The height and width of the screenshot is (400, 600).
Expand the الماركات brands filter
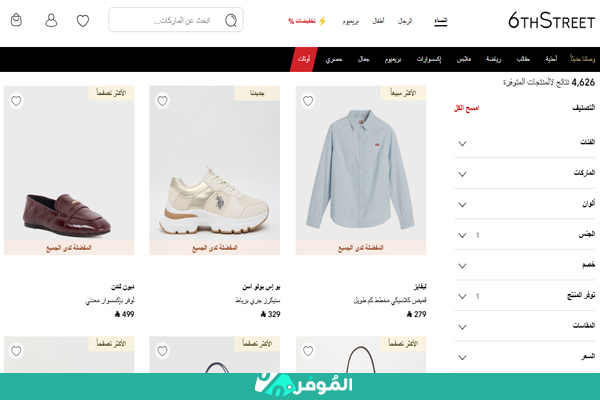pyautogui.click(x=524, y=173)
